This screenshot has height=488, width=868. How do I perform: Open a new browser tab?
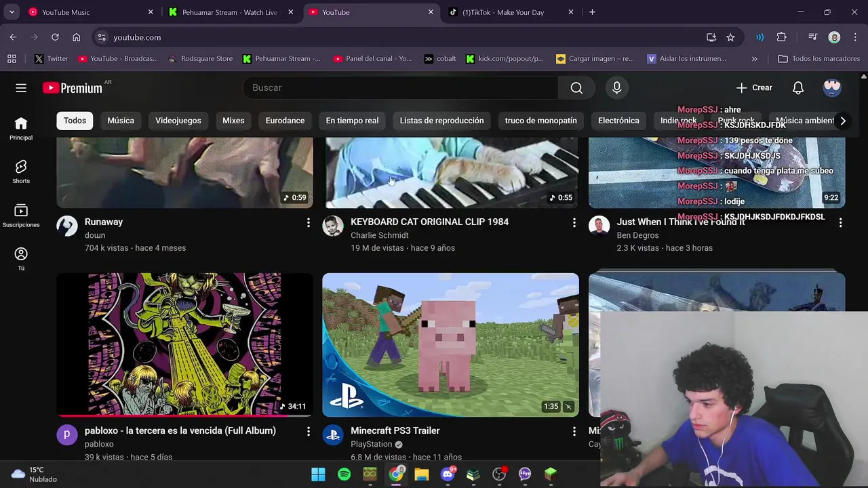[x=592, y=12]
